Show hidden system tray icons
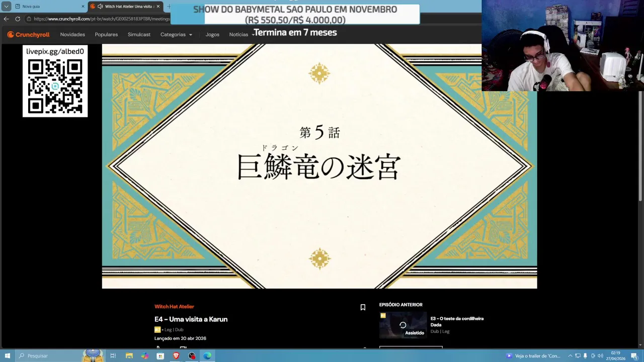The width and height of the screenshot is (644, 362). 570,355
